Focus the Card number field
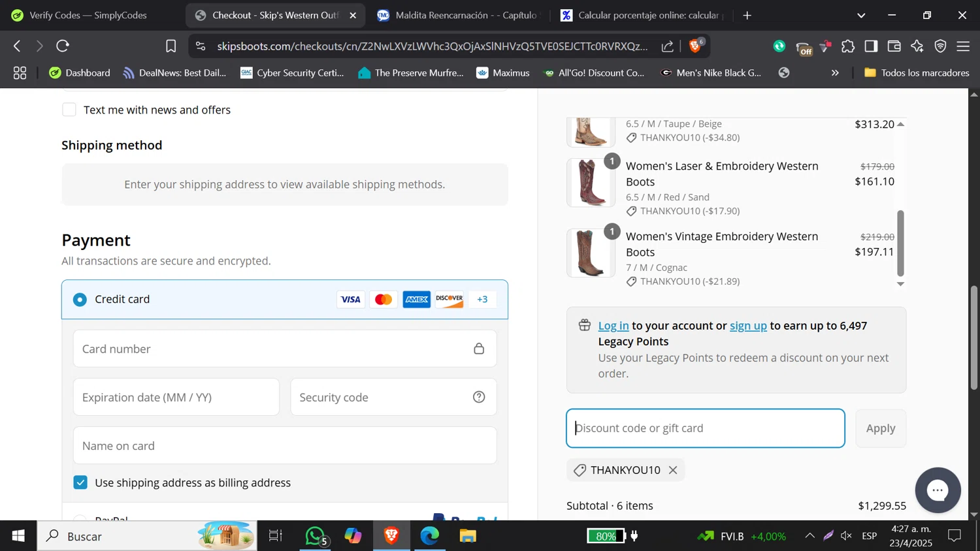Image resolution: width=980 pixels, height=551 pixels. tap(285, 349)
